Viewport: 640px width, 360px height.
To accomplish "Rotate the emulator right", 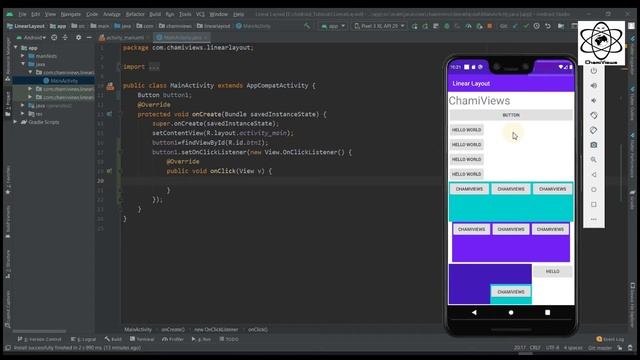I will click(x=593, y=130).
